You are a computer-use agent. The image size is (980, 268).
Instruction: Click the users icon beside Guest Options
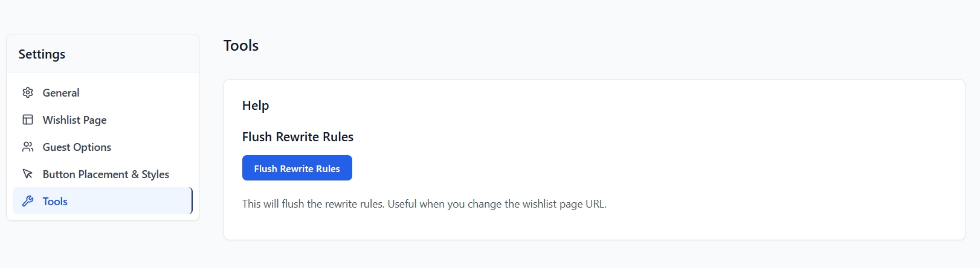[28, 147]
